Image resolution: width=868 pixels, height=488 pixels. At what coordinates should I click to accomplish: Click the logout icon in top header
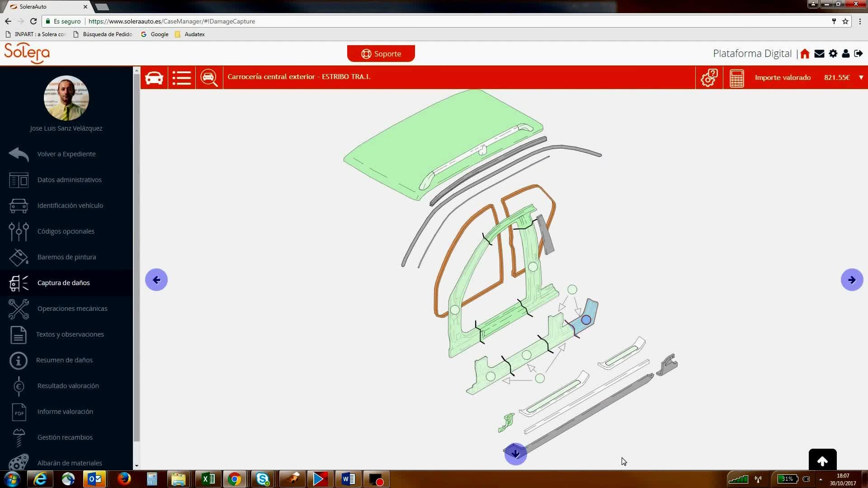[859, 53]
